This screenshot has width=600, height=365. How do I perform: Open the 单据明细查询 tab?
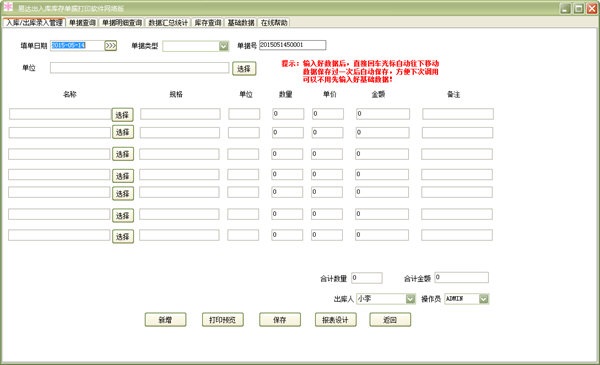[122, 23]
